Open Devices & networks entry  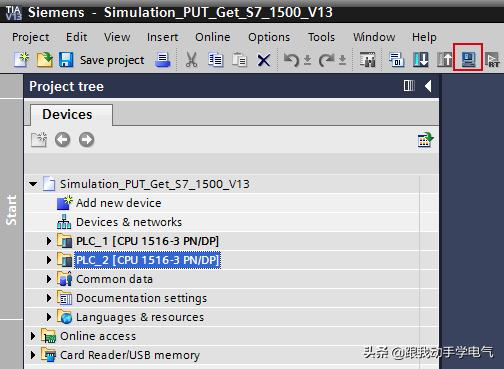(x=129, y=222)
